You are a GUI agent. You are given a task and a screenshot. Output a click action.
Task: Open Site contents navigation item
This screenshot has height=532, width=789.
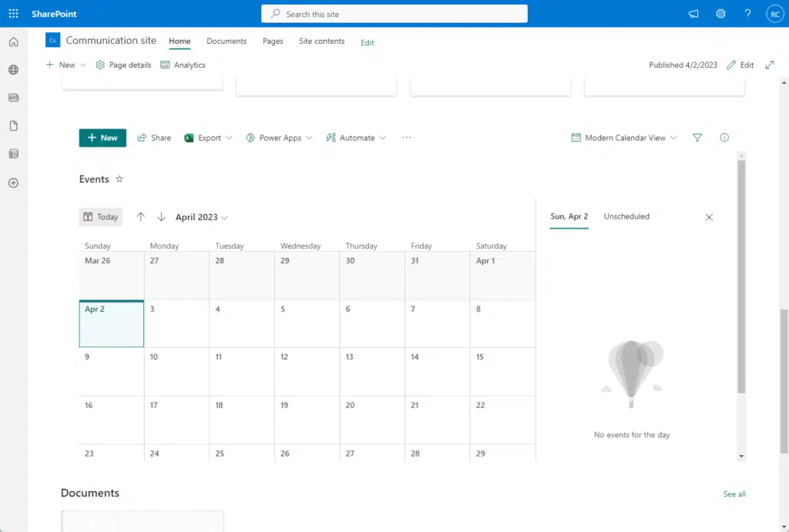click(321, 42)
